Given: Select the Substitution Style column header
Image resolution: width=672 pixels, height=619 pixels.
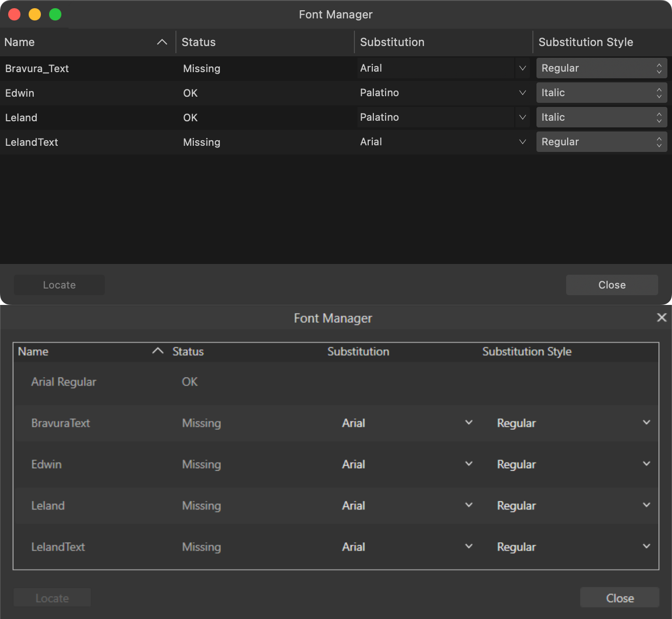Looking at the screenshot, I should pos(586,42).
